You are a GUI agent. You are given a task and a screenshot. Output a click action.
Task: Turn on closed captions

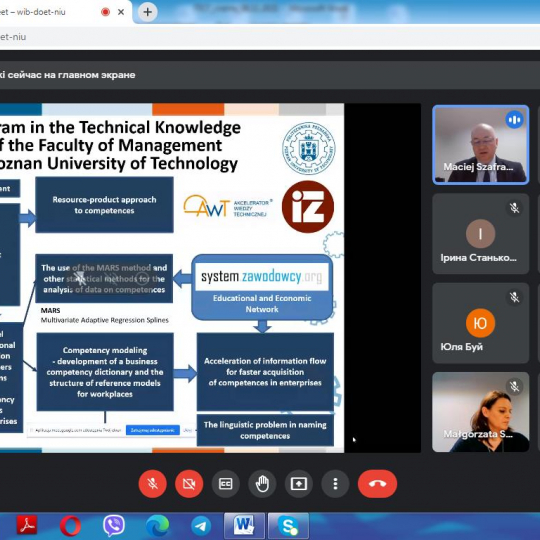[226, 484]
